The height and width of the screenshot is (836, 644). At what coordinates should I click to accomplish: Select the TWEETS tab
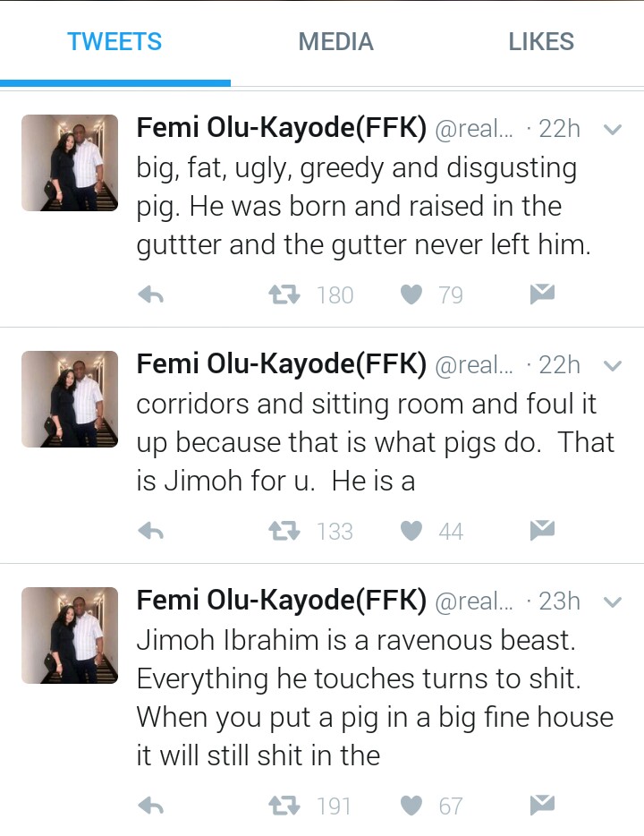[x=114, y=41]
